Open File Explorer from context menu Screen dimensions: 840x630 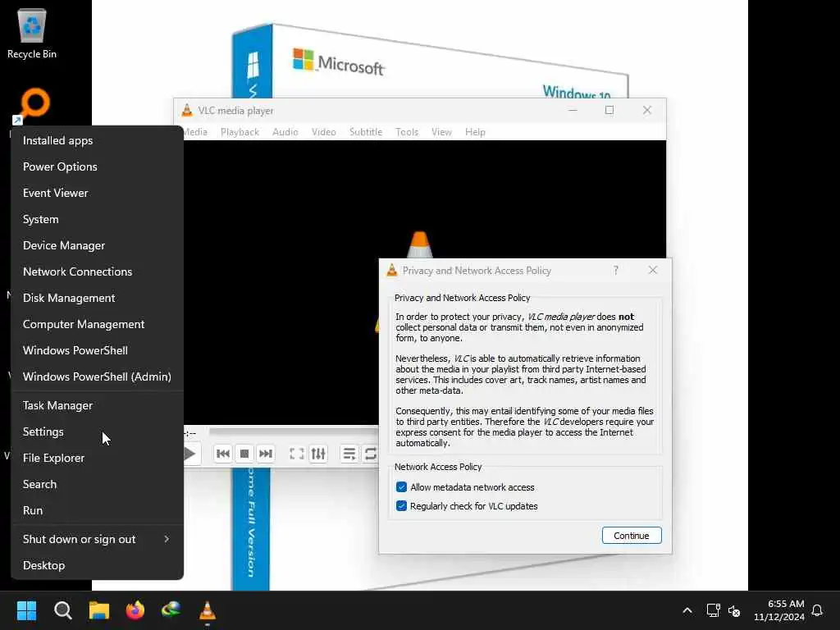97,458
